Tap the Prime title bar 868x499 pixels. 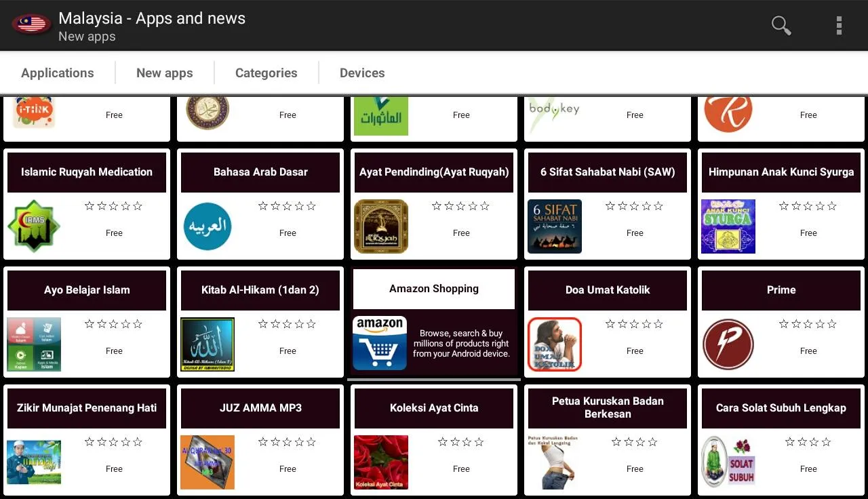click(781, 290)
